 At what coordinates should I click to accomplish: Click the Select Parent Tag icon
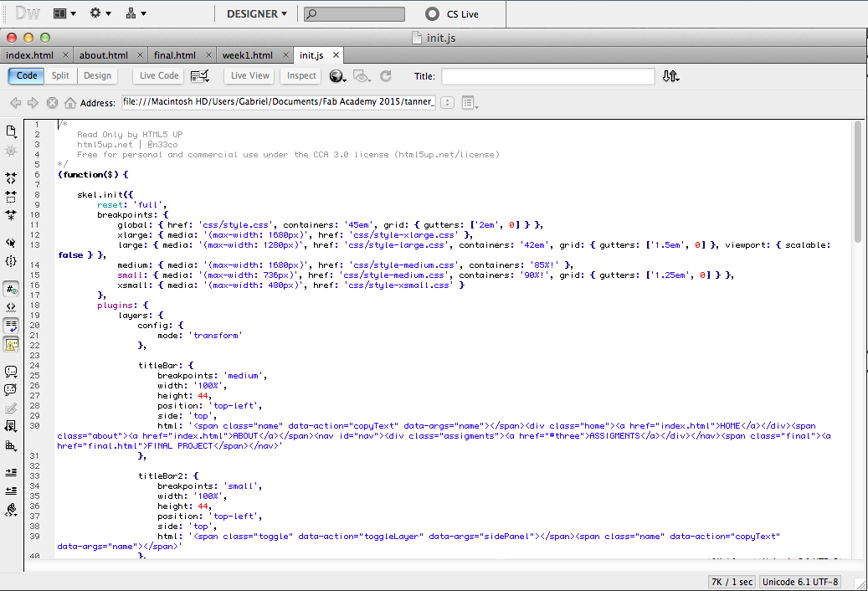pyautogui.click(x=11, y=242)
